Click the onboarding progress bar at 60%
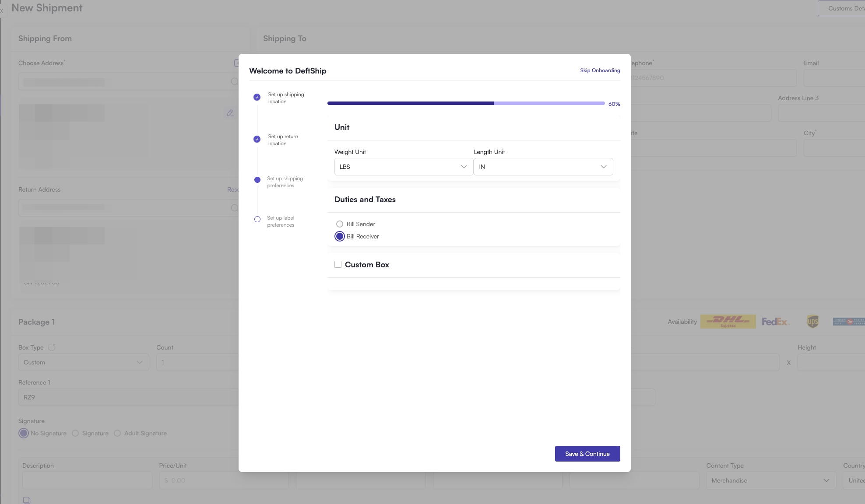This screenshot has height=504, width=865. pyautogui.click(x=466, y=103)
